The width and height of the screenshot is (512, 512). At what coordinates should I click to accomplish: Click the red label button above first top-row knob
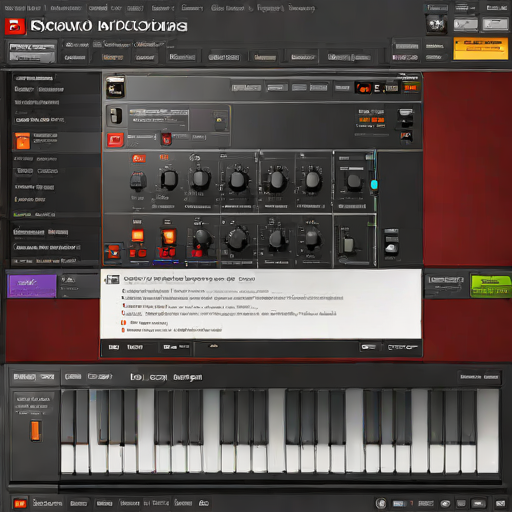(x=139, y=158)
